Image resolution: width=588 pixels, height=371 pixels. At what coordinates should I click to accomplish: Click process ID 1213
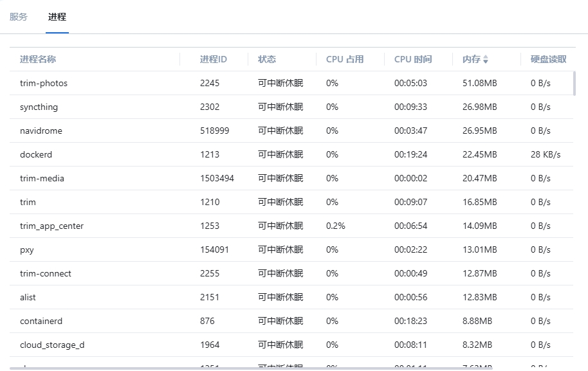tap(210, 154)
